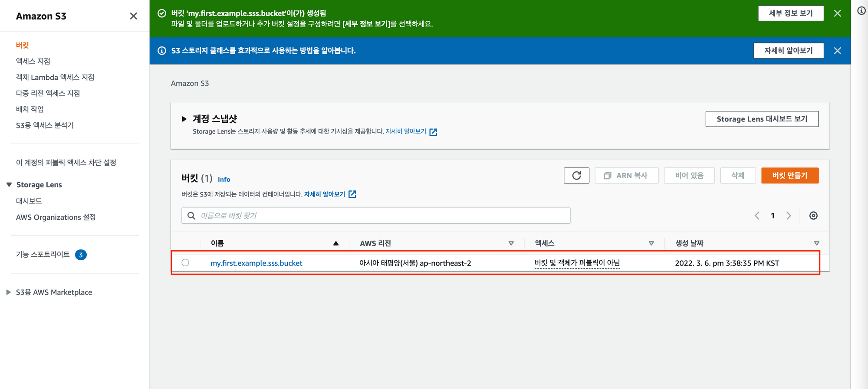Open 기능 스포트라이트 in sidebar
This screenshot has height=389, width=868.
(x=43, y=255)
